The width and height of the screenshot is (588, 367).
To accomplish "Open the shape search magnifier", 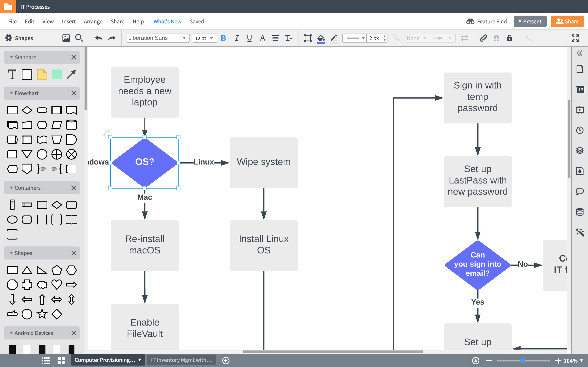I will pos(79,38).
